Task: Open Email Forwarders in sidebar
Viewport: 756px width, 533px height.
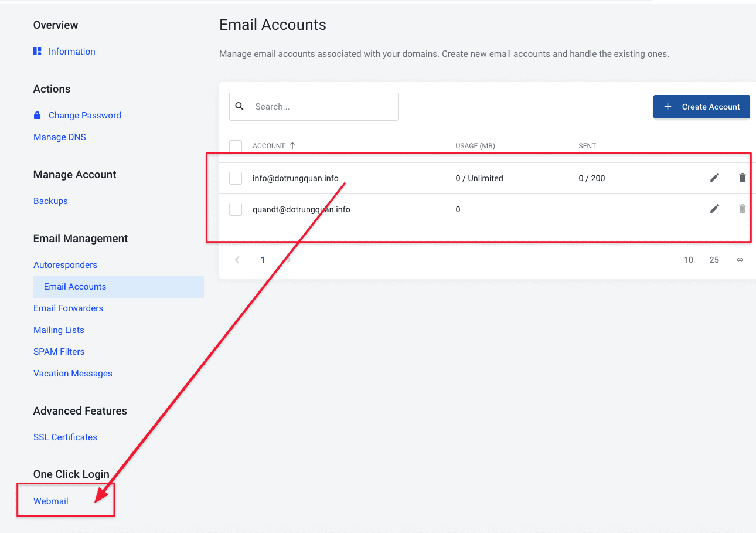Action: click(68, 308)
